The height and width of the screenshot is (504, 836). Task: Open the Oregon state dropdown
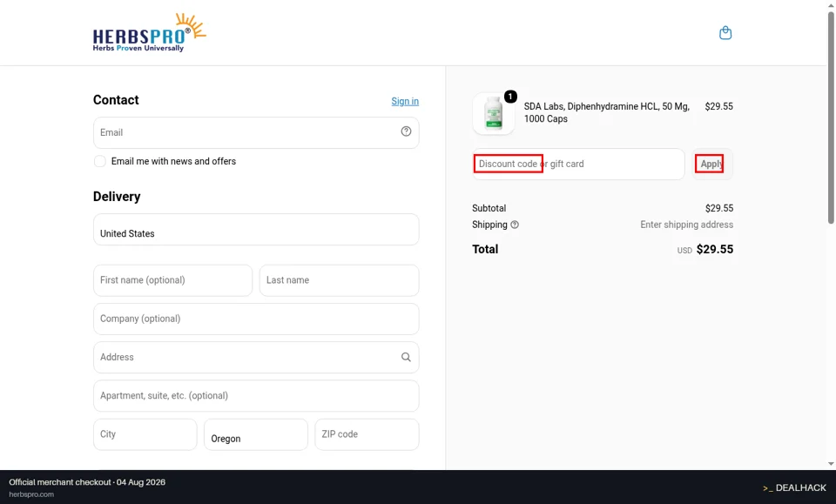pos(256,434)
